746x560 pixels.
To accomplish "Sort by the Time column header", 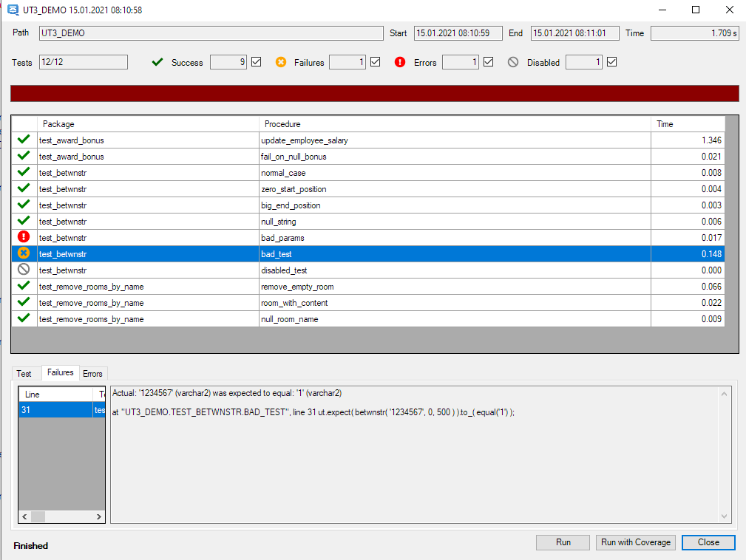I will (688, 124).
